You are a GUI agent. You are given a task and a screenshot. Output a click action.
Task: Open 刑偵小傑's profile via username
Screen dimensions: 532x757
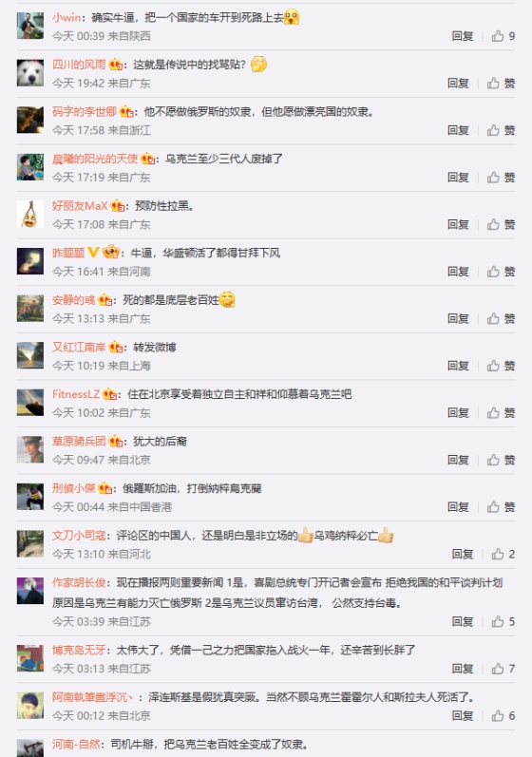point(73,488)
